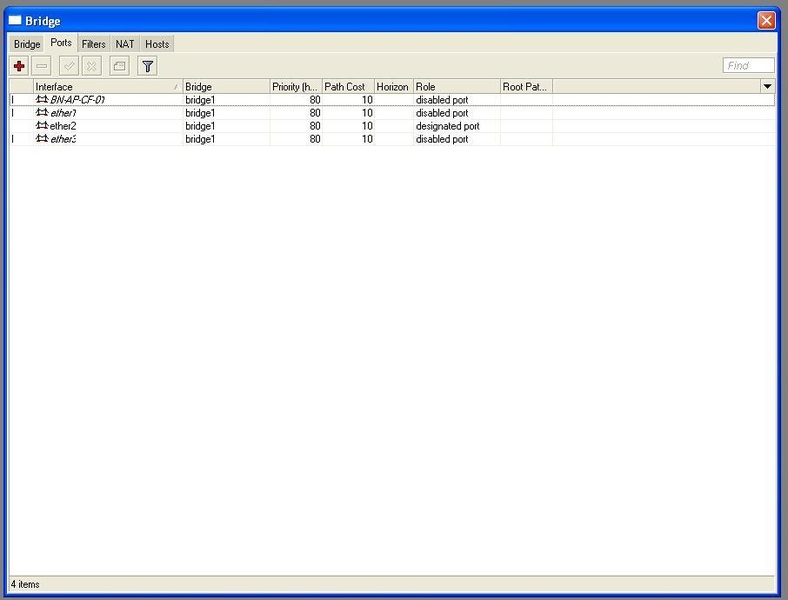Close the Bridge window
The image size is (788, 600).
(x=766, y=21)
